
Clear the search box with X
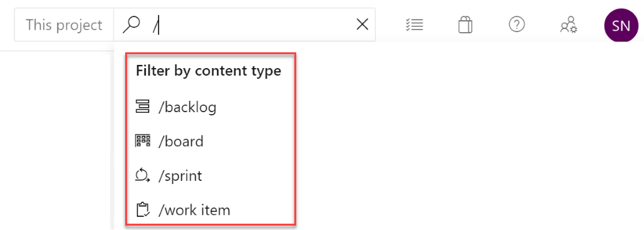[362, 25]
